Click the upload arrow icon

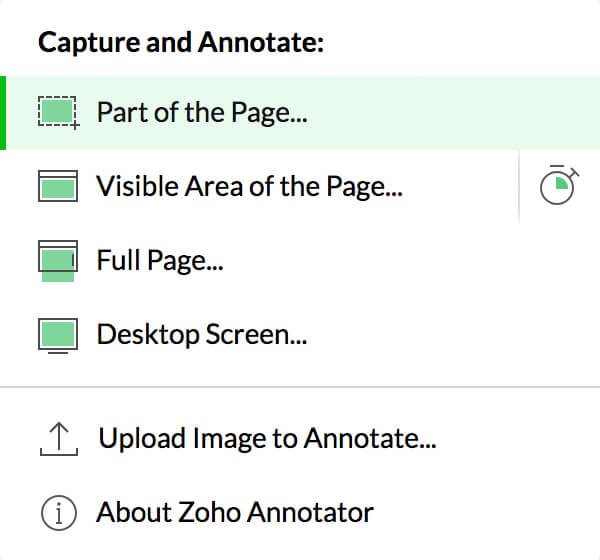[59, 439]
